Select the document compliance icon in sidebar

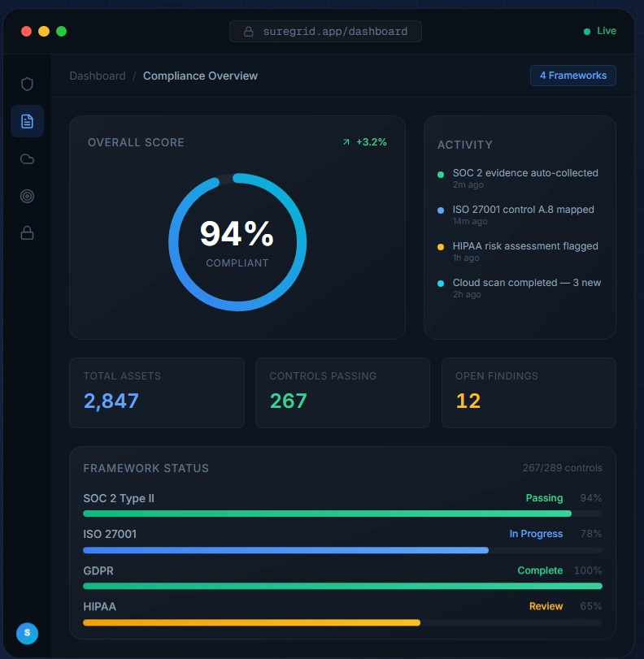pyautogui.click(x=27, y=121)
